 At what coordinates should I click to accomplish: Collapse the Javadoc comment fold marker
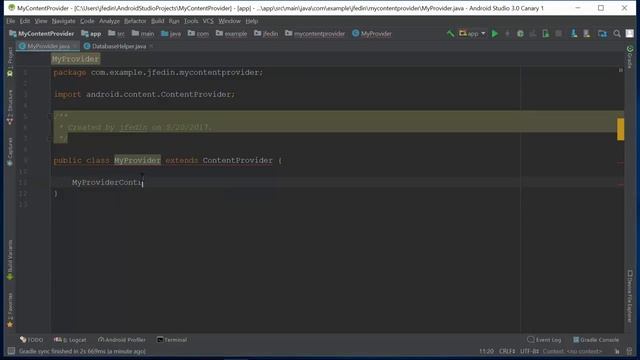pyautogui.click(x=50, y=116)
